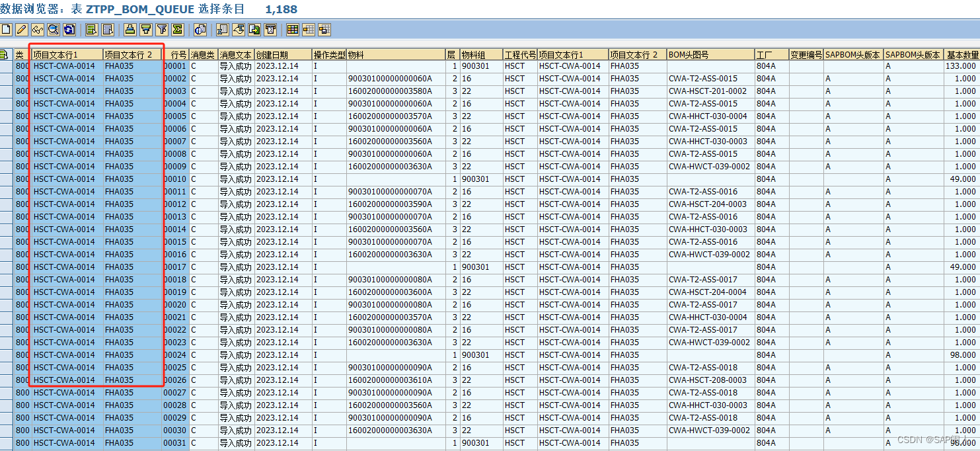Screen dimensions: 980x451
Task: Click the BOM头图号 column header
Action: (710, 54)
